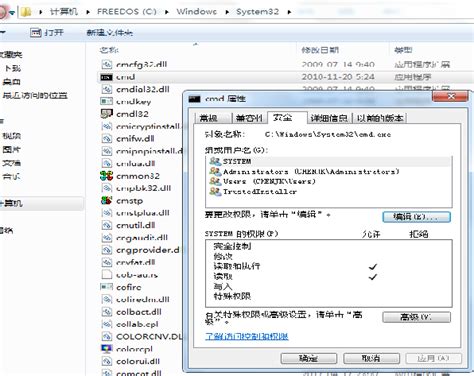The width and height of the screenshot is (474, 376).
Task: Click the FREEDOS (C:) breadcrumb segment
Action: point(127,12)
